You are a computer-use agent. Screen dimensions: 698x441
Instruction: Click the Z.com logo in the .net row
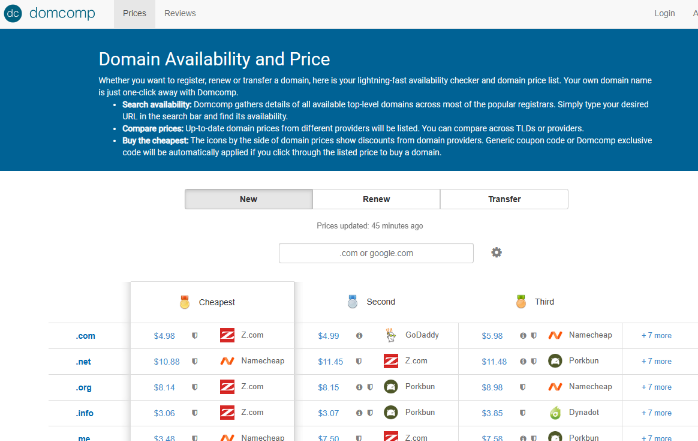pos(391,361)
